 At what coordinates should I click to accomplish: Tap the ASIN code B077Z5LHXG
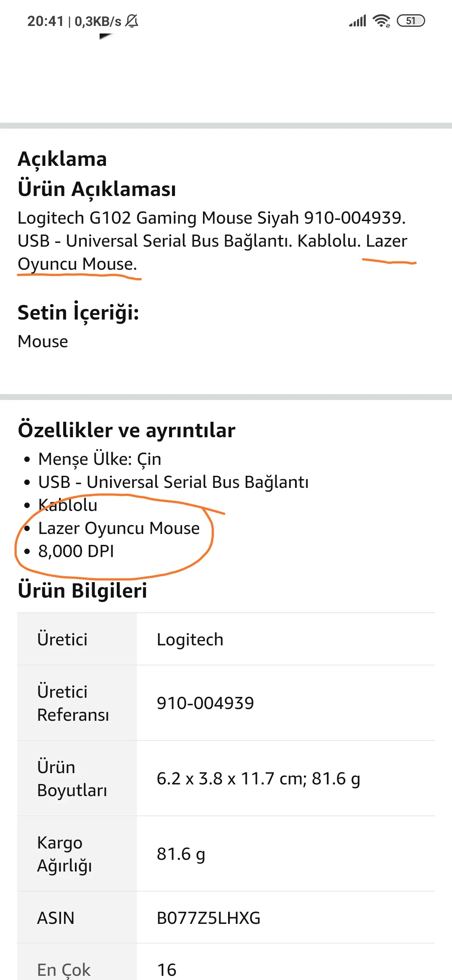point(208,918)
